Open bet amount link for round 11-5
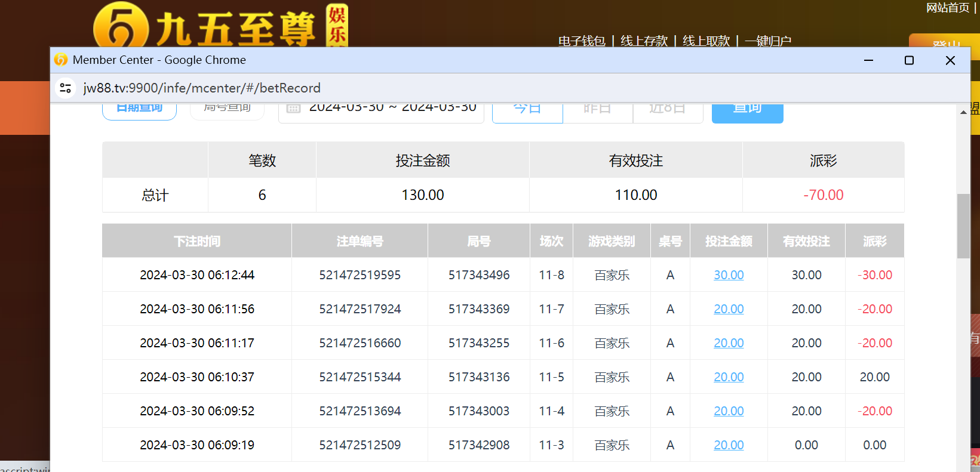Viewport: 980px width, 472px height. (729, 377)
